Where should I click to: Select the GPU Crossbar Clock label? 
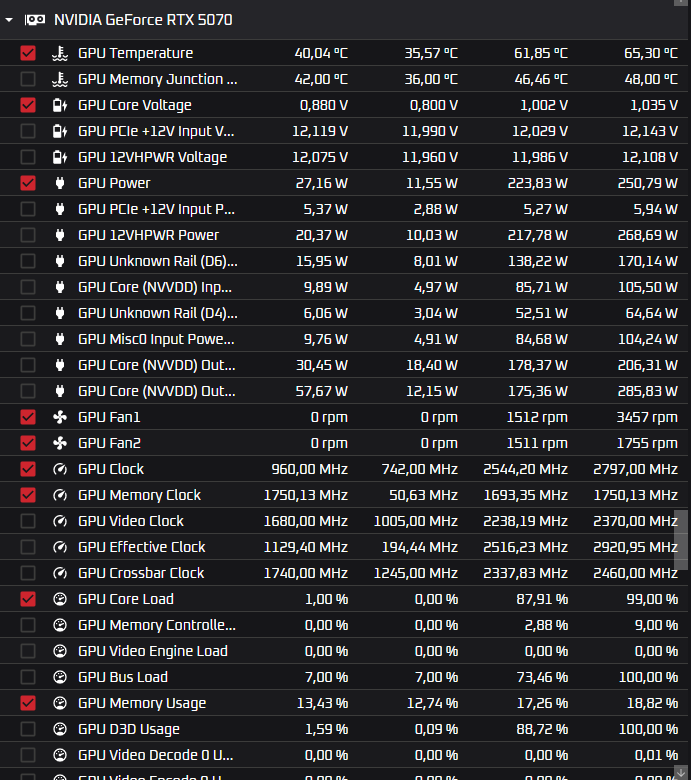141,573
